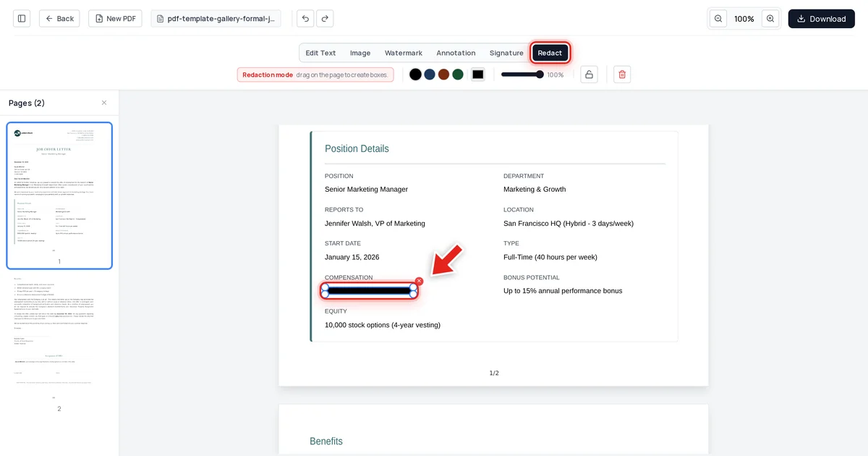Pick the dark blue color swatch
Image resolution: width=868 pixels, height=456 pixels.
430,75
